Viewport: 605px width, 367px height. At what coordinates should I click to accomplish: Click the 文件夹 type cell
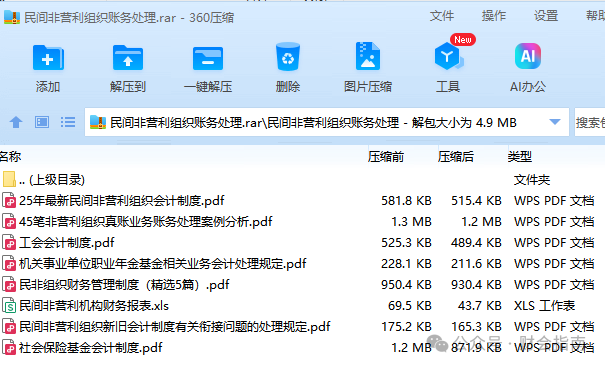532,179
